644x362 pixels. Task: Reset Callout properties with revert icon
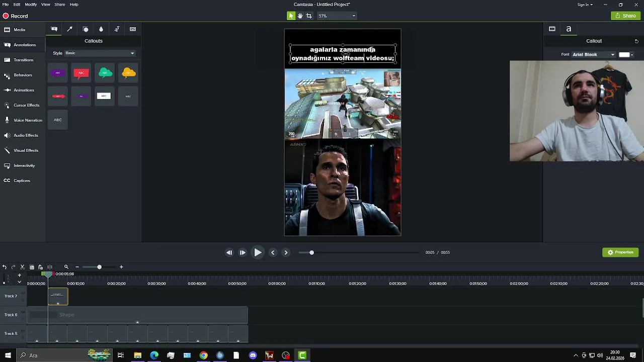[x=636, y=41]
